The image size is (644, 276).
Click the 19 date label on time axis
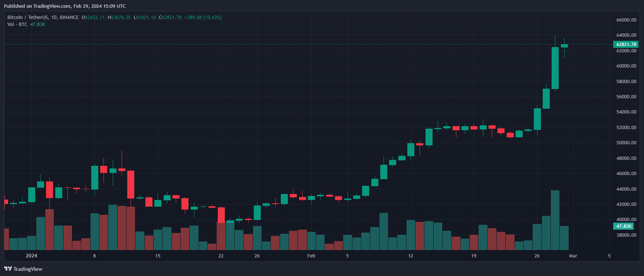(x=474, y=256)
